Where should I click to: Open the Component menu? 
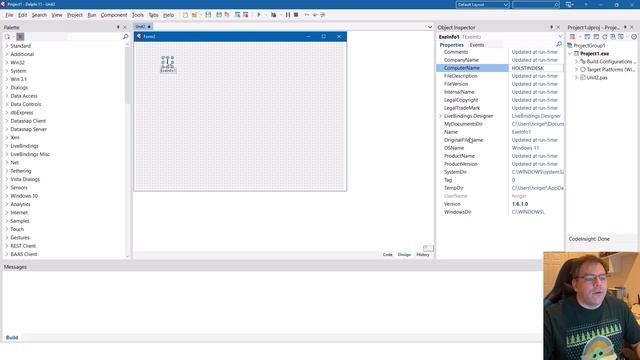point(114,15)
